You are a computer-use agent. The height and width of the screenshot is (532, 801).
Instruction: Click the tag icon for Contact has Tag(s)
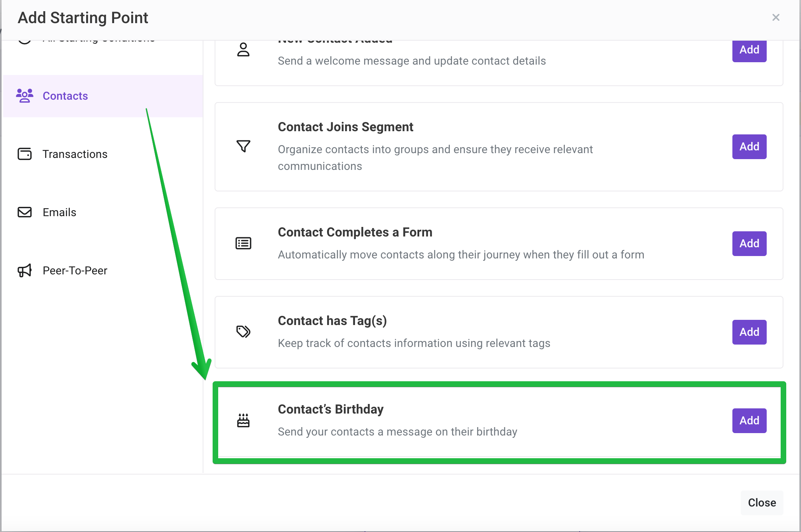[x=243, y=332]
